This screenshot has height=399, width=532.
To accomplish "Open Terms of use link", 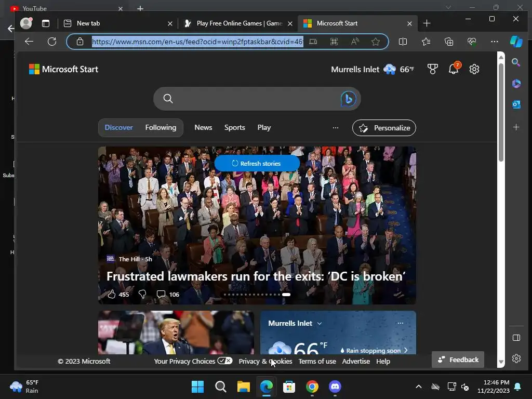I will pos(317,362).
